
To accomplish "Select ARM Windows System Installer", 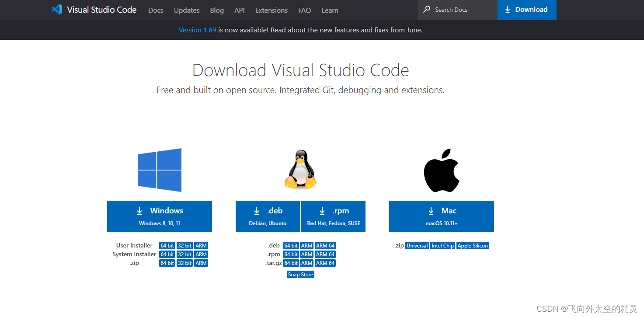I will coord(201,254).
